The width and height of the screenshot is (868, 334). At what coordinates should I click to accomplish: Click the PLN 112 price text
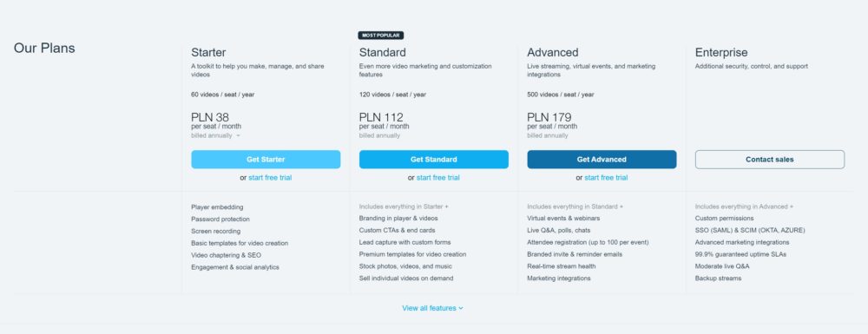coord(381,116)
